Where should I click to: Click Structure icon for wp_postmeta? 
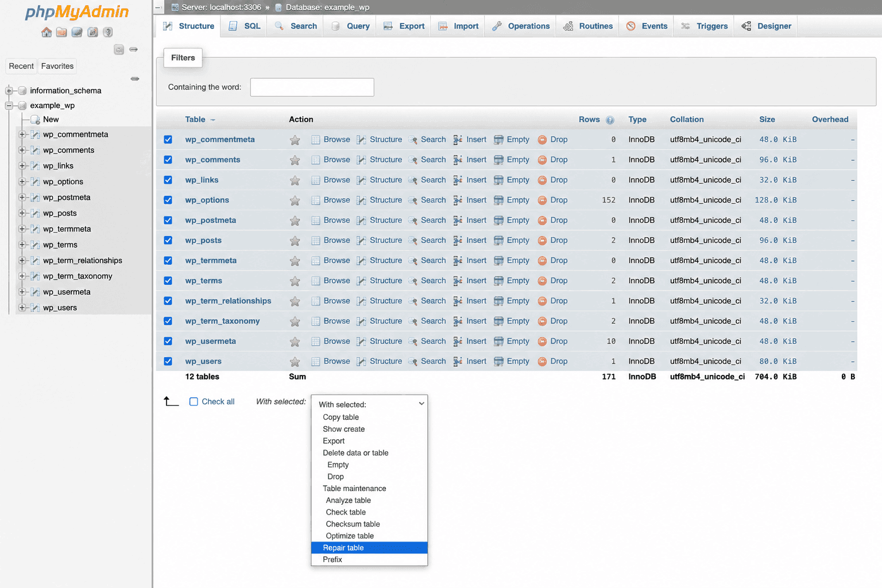[x=361, y=220]
